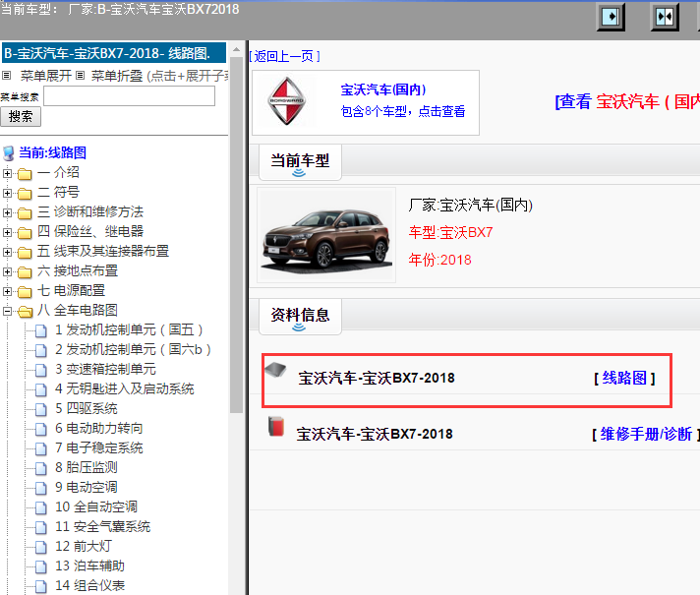Click 菜单展开 to expand all menus
The width and height of the screenshot is (700, 595).
(x=45, y=76)
